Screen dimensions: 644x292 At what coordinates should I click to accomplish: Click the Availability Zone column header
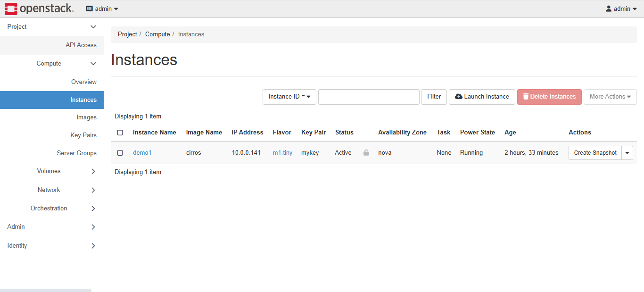coord(402,133)
